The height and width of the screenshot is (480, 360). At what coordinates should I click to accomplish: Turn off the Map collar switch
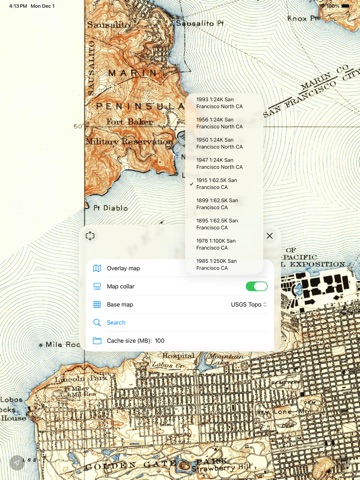point(257,286)
